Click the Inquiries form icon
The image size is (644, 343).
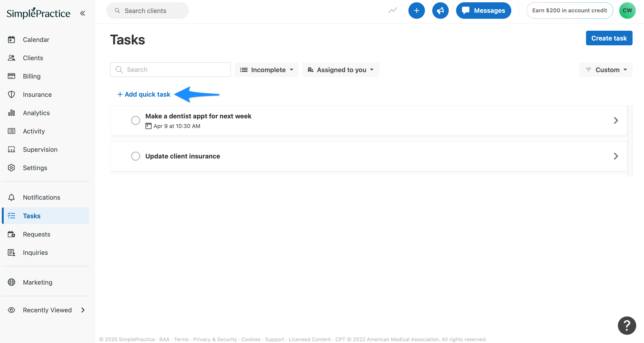coord(11,253)
